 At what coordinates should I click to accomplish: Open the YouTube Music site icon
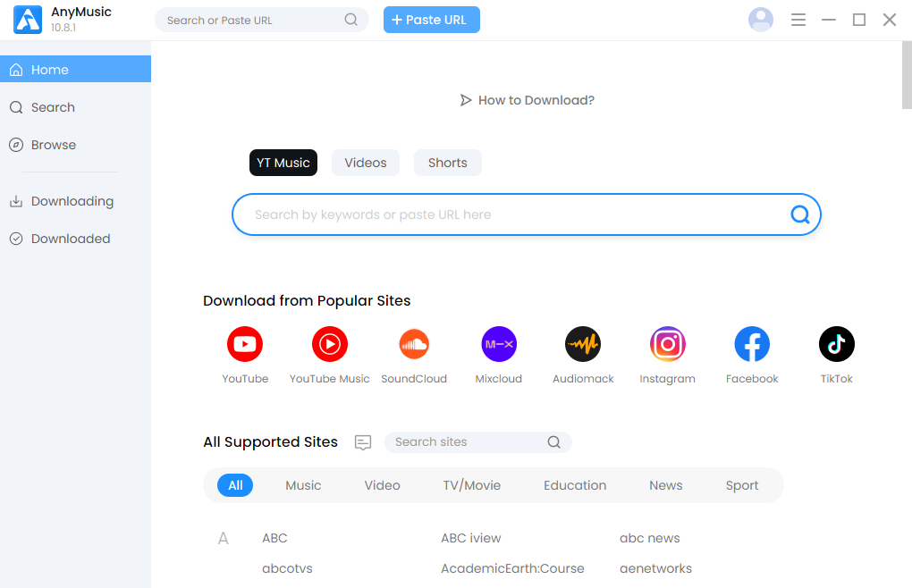(x=329, y=344)
